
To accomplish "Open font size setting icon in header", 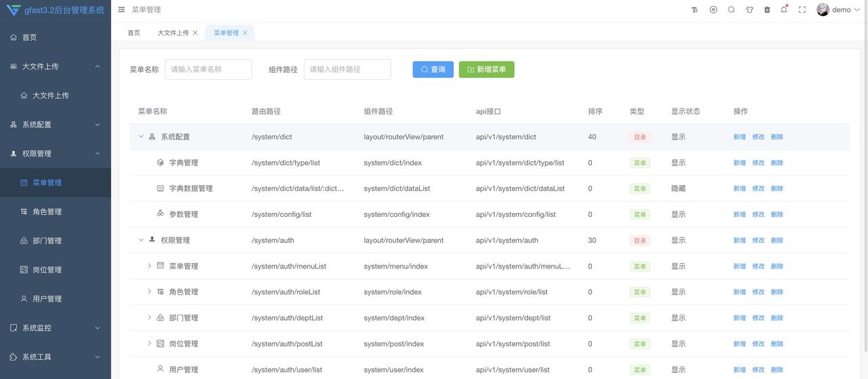I will click(x=695, y=10).
